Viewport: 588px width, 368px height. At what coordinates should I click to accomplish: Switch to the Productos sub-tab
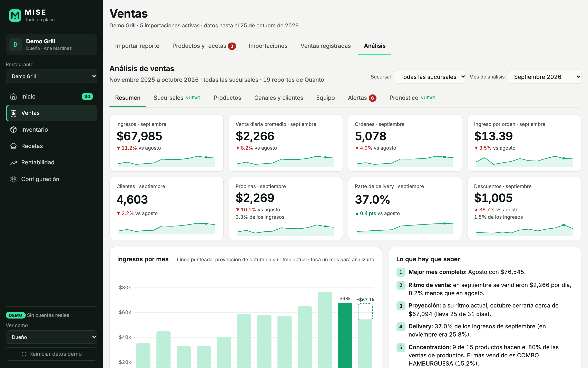click(x=227, y=98)
